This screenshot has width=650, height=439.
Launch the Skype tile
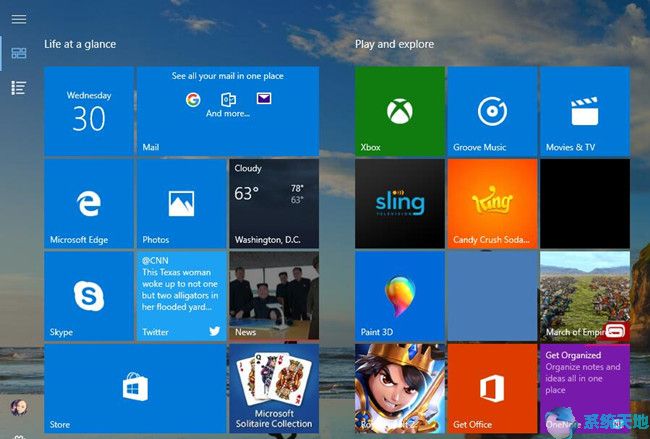[89, 296]
